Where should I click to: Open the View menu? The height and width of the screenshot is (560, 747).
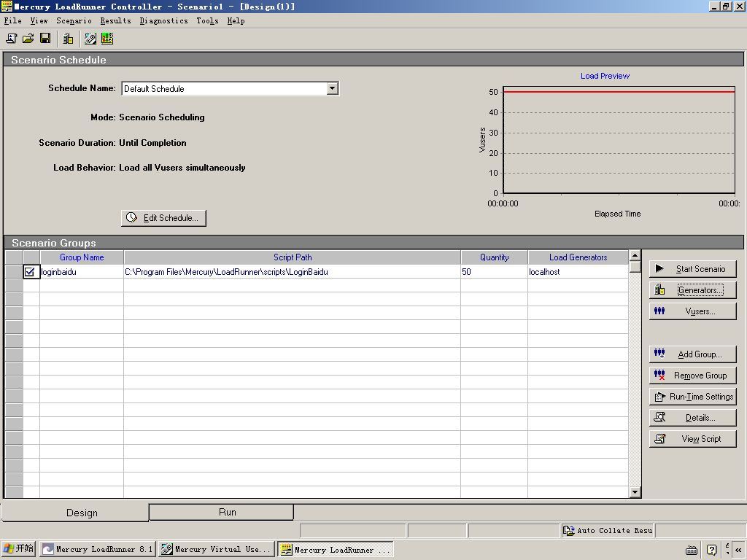[39, 20]
